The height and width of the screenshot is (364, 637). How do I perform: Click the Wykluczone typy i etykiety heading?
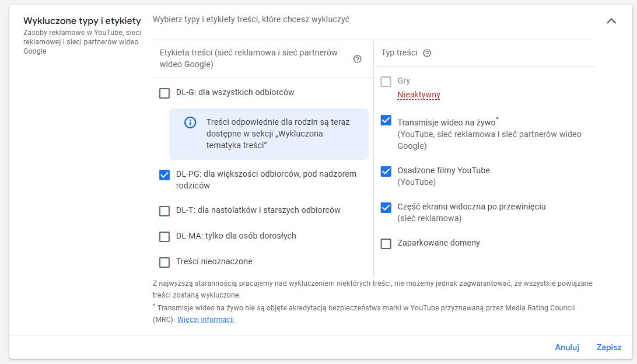[82, 21]
